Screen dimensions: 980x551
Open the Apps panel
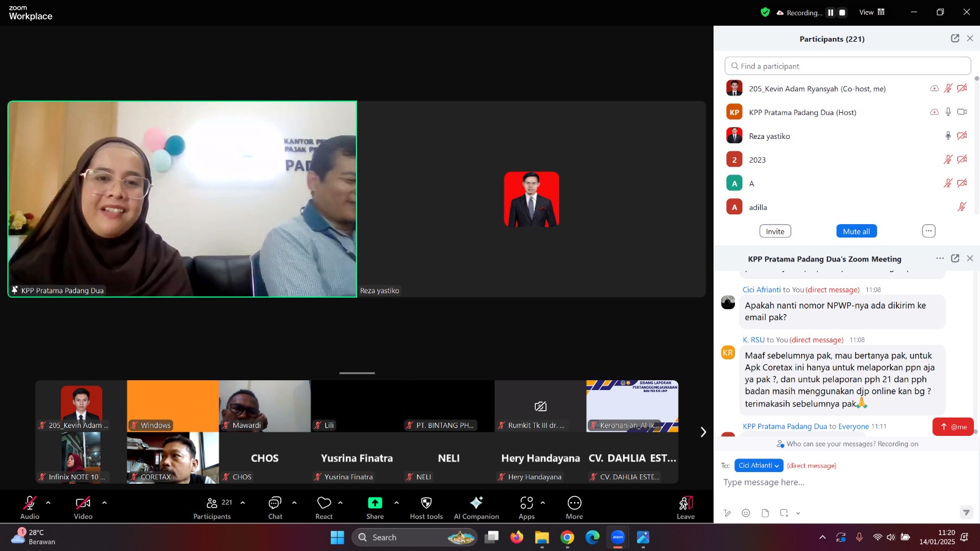(x=526, y=503)
